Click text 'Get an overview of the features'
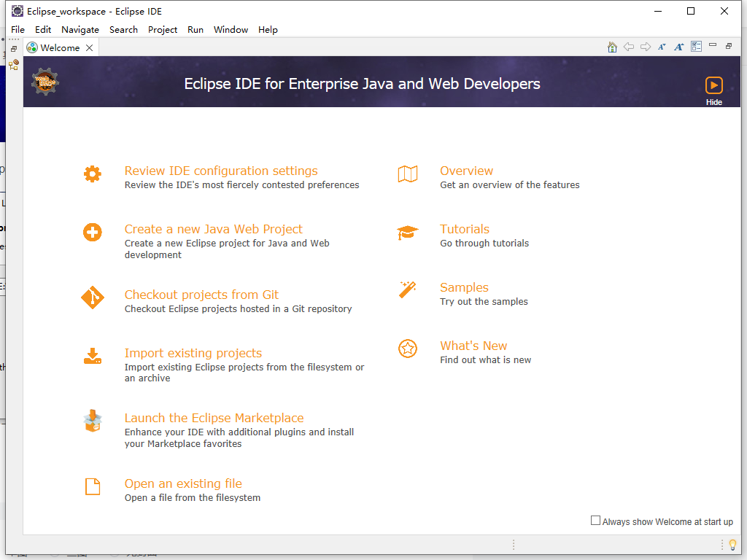747x560 pixels. tap(510, 184)
